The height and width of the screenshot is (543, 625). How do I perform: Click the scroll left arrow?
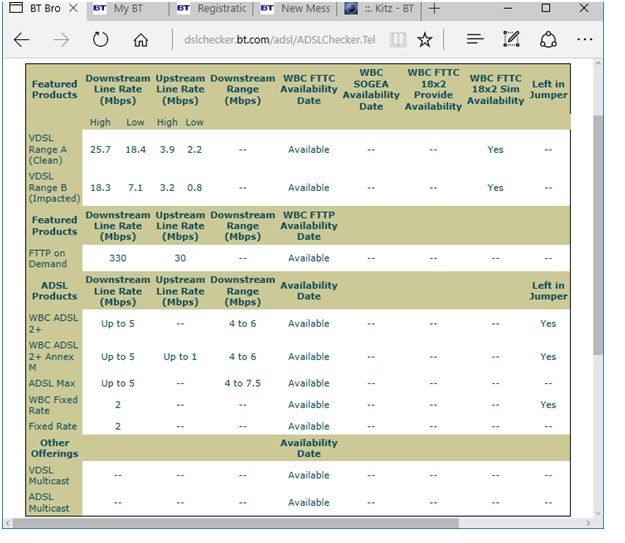pyautogui.click(x=8, y=523)
